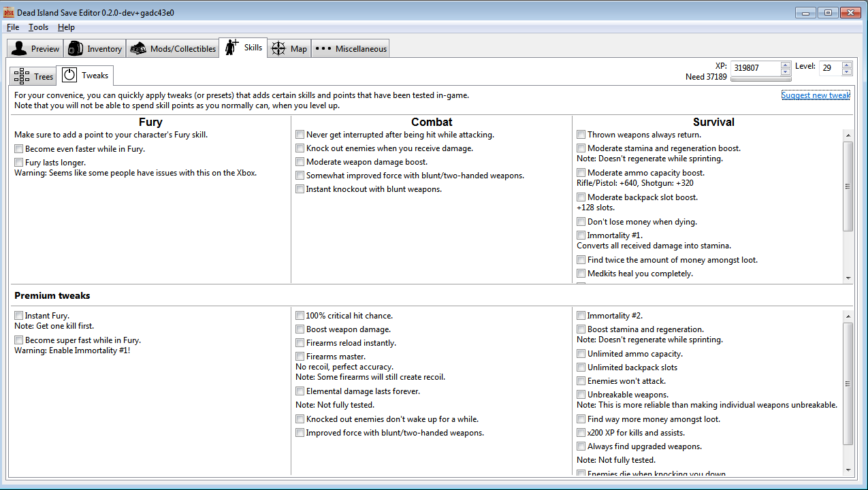This screenshot has width=868, height=490.
Task: Check Moderate ammo capacity boost
Action: tap(581, 173)
